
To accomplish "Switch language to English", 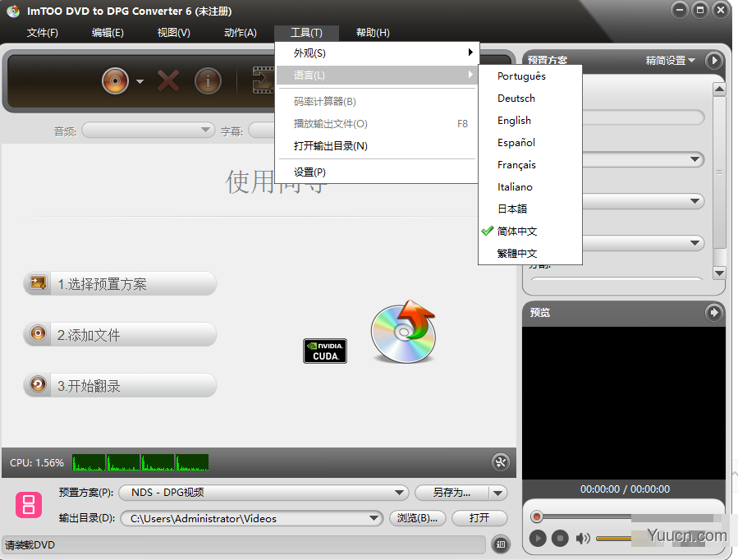I will click(530, 121).
